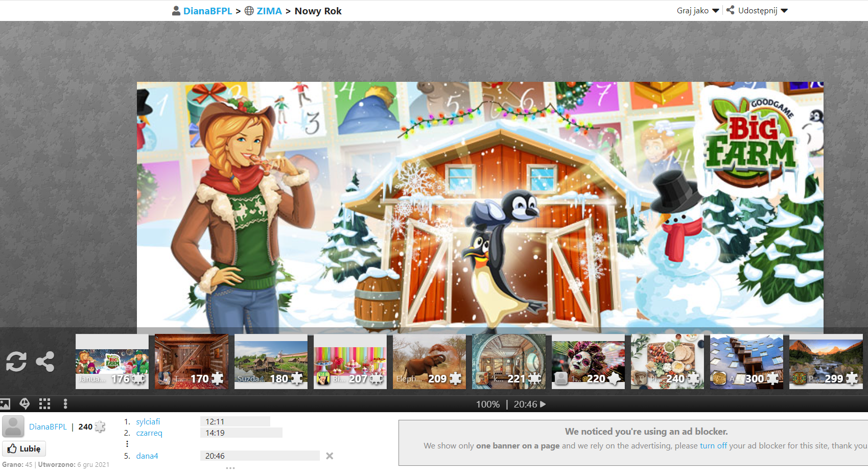The width and height of the screenshot is (868, 473).
Task: Open the 207-piece colorful cakes thumbnail
Action: coord(350,362)
